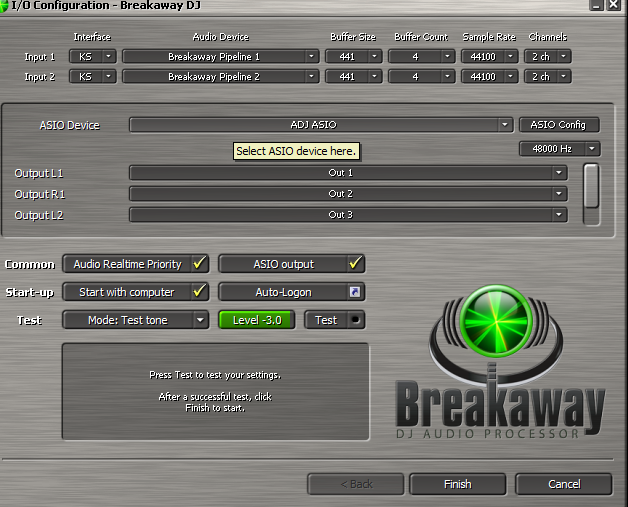
Task: Click the 'Buffer Size' column header
Action: click(x=353, y=37)
